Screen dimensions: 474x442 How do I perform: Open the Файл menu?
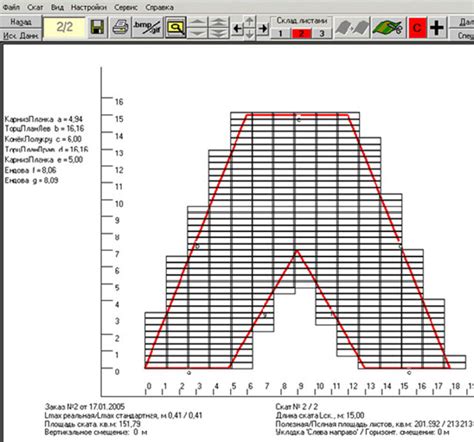pos(11,7)
